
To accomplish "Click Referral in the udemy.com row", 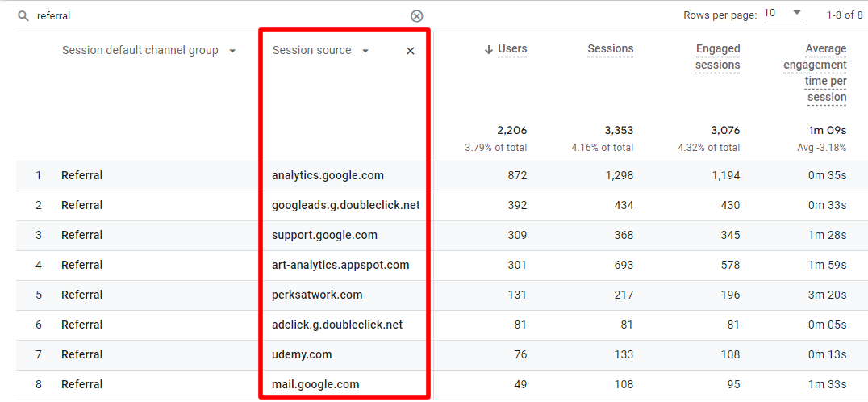I will (82, 355).
